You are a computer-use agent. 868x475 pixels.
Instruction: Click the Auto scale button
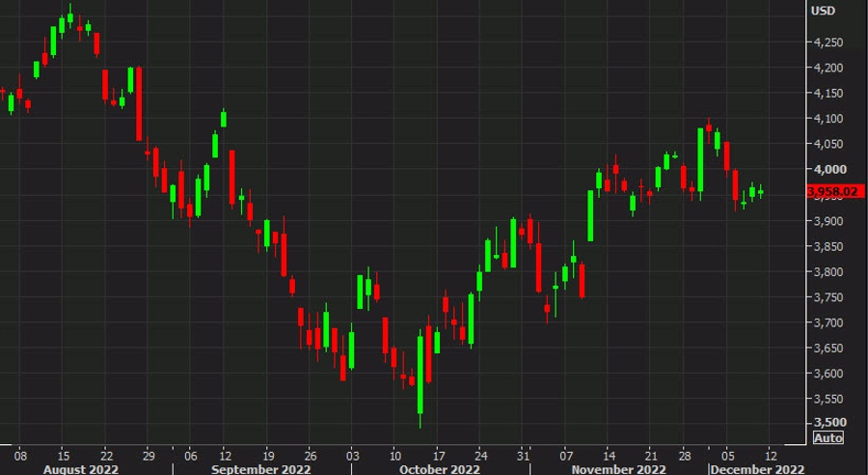point(827,437)
